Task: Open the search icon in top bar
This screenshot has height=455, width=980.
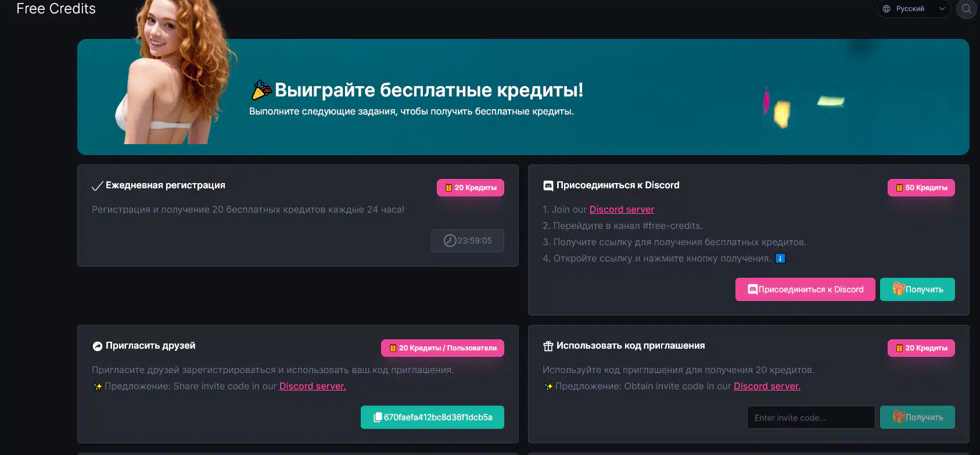Action: click(967, 9)
